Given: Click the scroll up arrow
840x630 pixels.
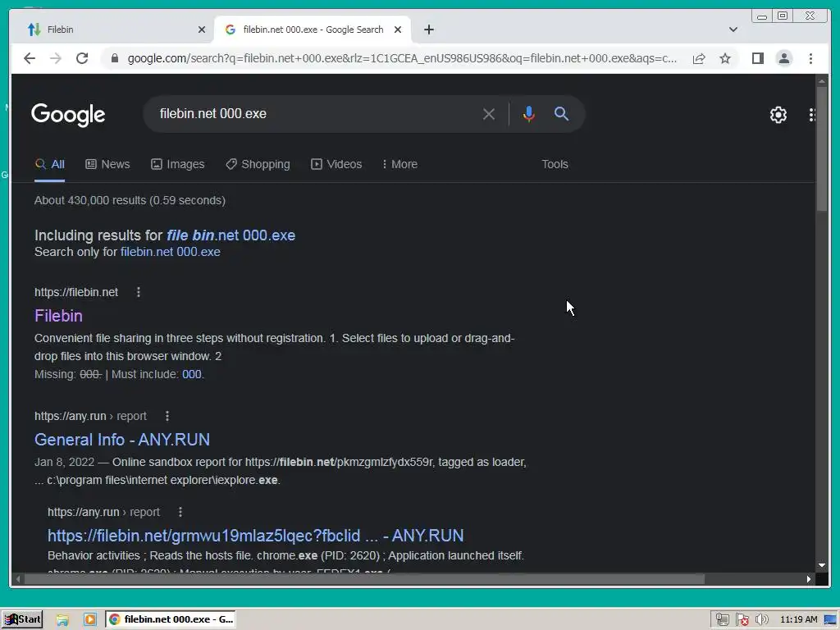Looking at the screenshot, I should tap(822, 81).
